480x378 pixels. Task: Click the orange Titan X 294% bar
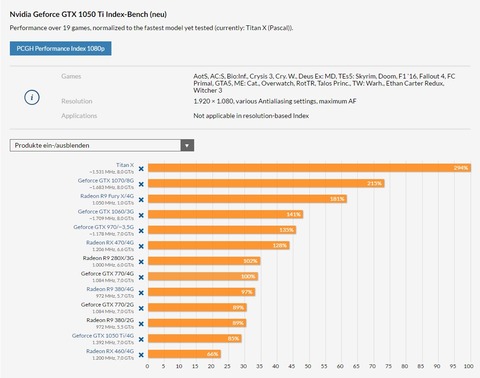pos(309,168)
